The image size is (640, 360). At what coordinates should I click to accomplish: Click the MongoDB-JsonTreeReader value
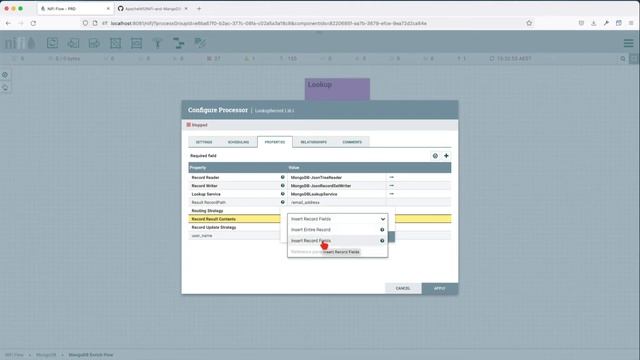click(316, 178)
